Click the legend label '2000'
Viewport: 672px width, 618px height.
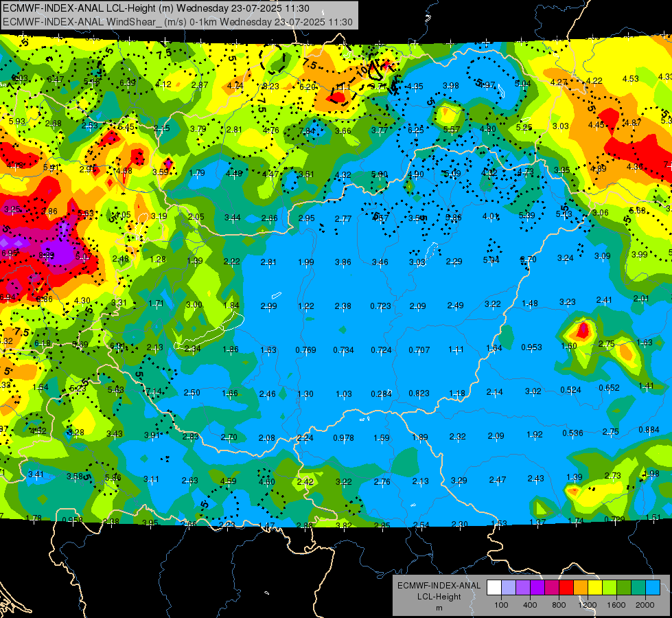[645, 605]
